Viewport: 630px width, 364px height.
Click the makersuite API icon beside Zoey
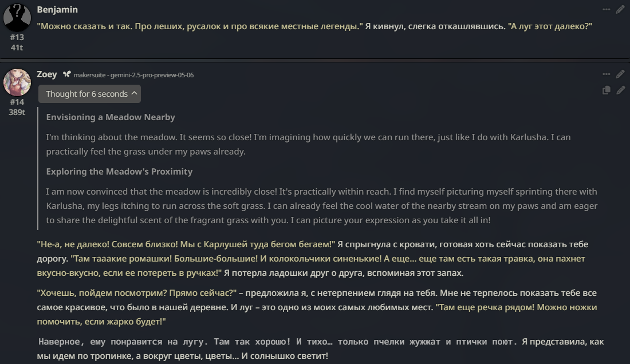pos(66,74)
